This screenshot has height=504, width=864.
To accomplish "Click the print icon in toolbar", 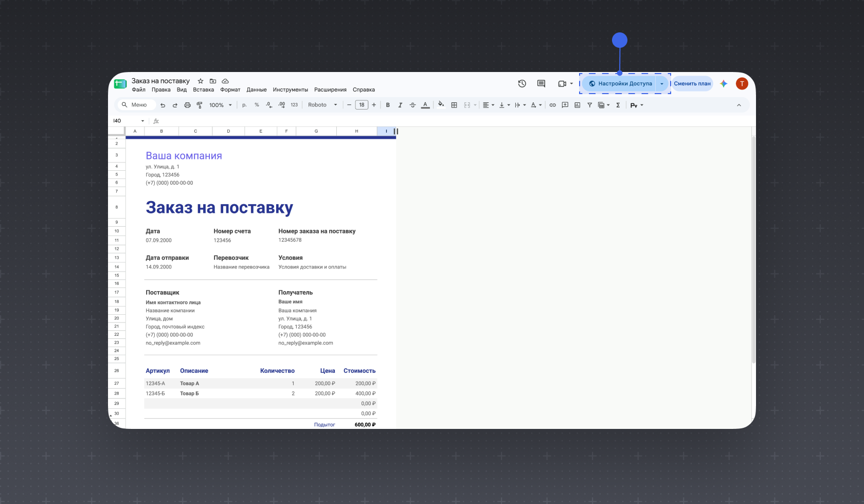I will [187, 105].
